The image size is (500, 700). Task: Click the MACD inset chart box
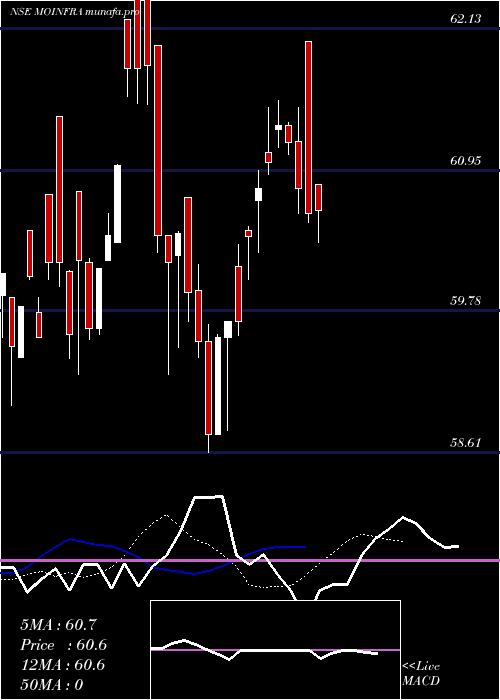[x=275, y=650]
